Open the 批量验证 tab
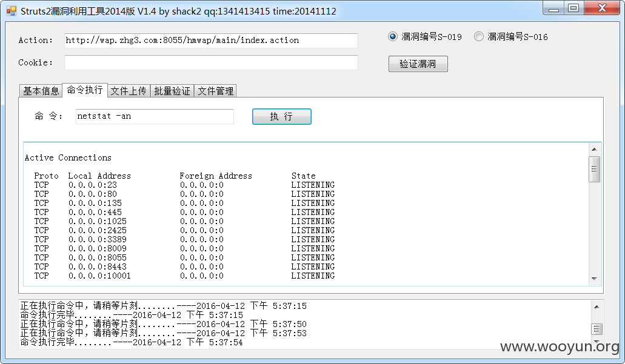Screen dimensions: 625x364 click(172, 91)
